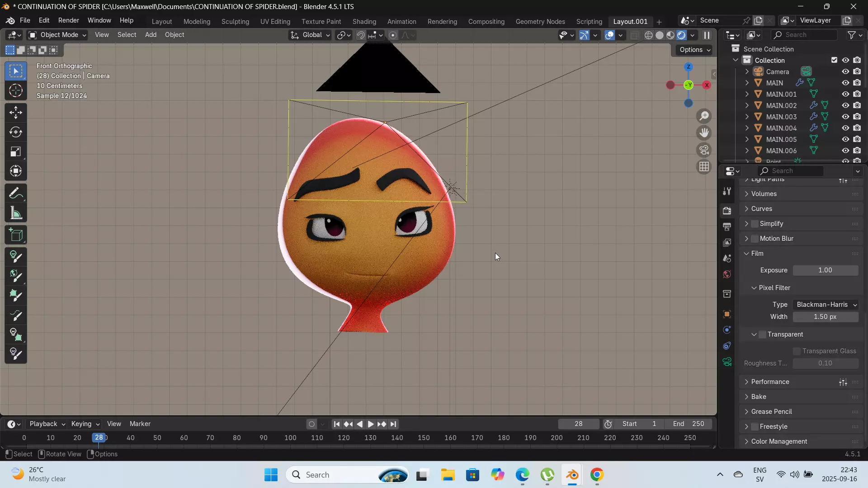
Task: Open the Scene properties tab
Action: (x=727, y=258)
